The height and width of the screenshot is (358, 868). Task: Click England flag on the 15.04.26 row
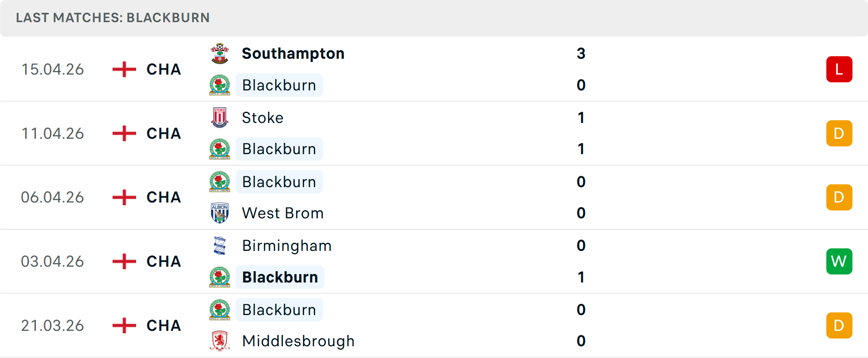(x=124, y=69)
